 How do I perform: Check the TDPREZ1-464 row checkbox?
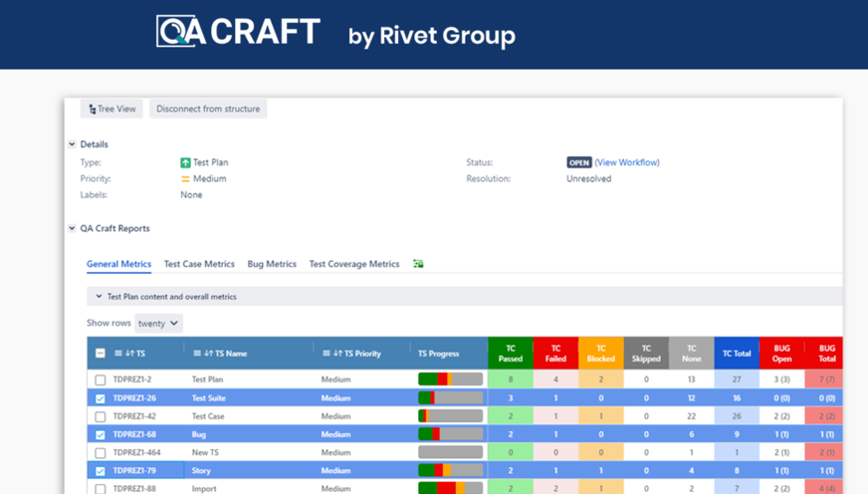(x=101, y=453)
